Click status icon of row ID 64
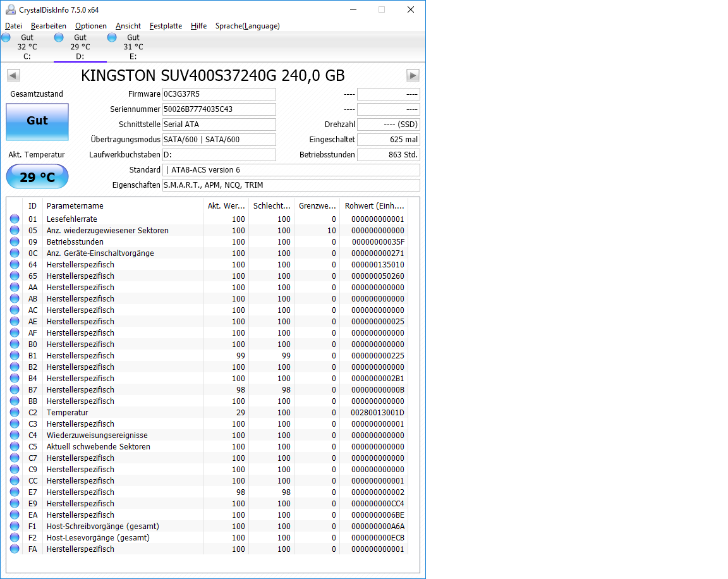 coord(15,264)
